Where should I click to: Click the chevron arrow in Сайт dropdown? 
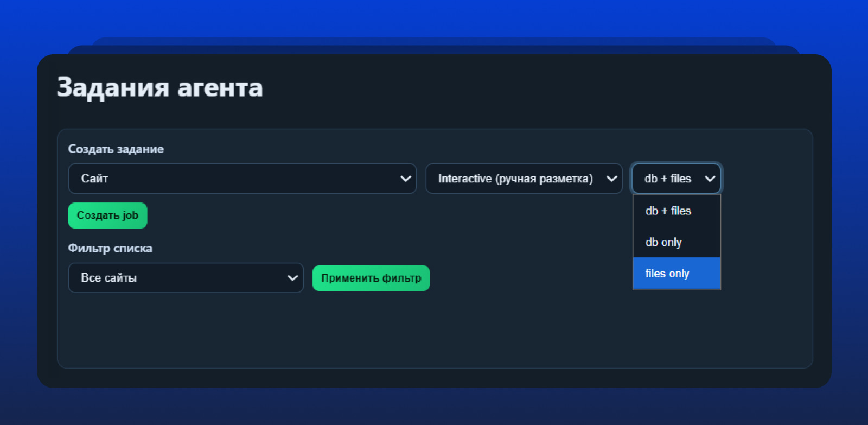pyautogui.click(x=405, y=179)
